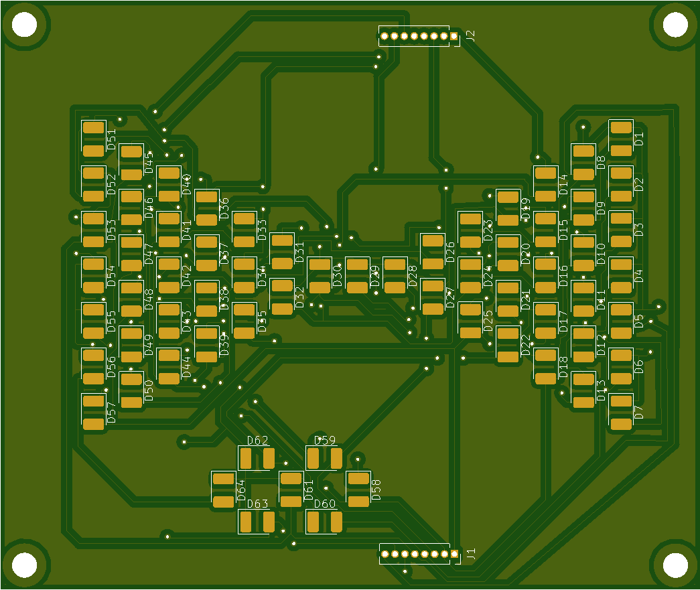700x590 pixels.
Task: Select the bottom-left mounting hole
Action: pyautogui.click(x=25, y=565)
